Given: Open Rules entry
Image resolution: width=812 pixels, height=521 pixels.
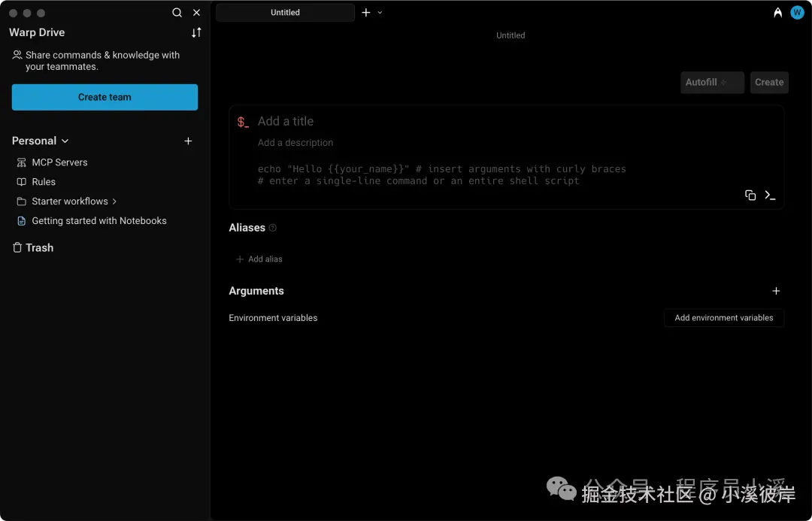Looking at the screenshot, I should [x=44, y=182].
